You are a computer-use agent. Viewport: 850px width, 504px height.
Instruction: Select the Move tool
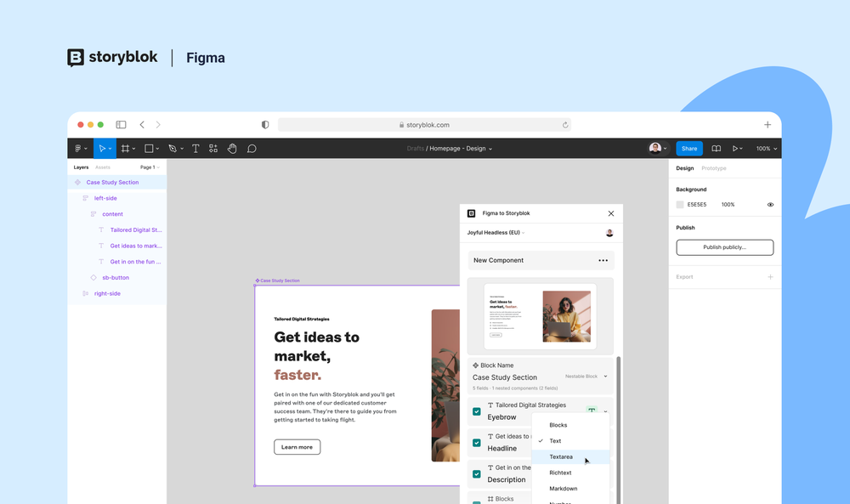tap(101, 149)
